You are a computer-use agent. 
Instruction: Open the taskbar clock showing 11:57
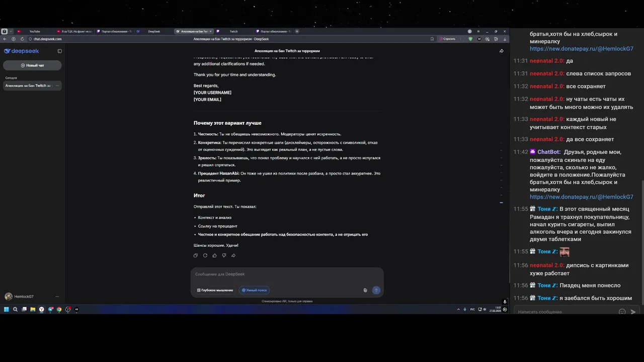point(495,309)
